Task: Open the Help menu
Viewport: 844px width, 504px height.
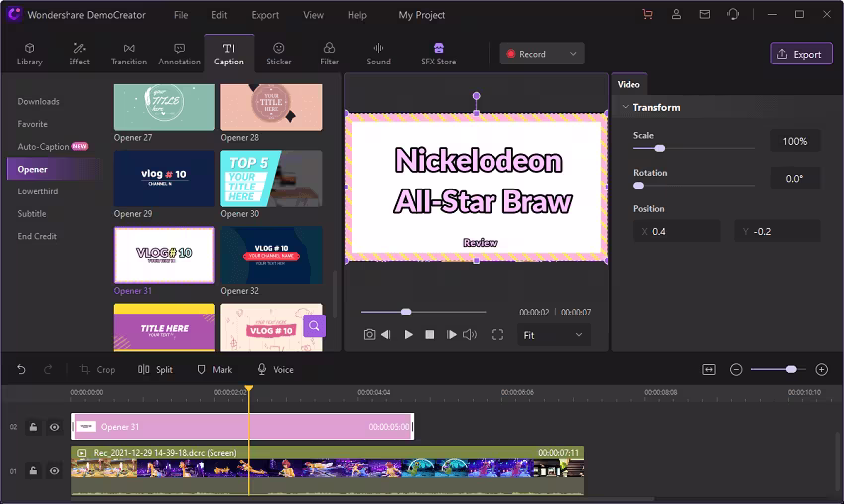Action: tap(356, 15)
